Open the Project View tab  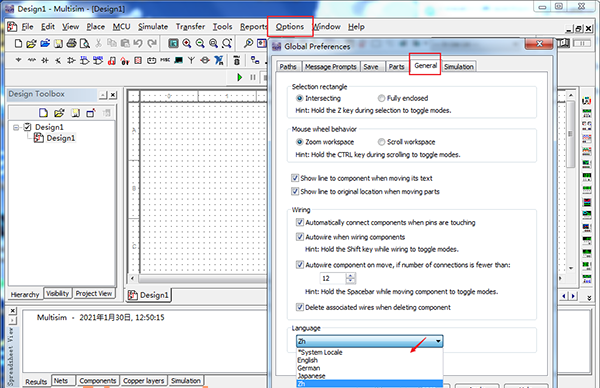(x=94, y=293)
